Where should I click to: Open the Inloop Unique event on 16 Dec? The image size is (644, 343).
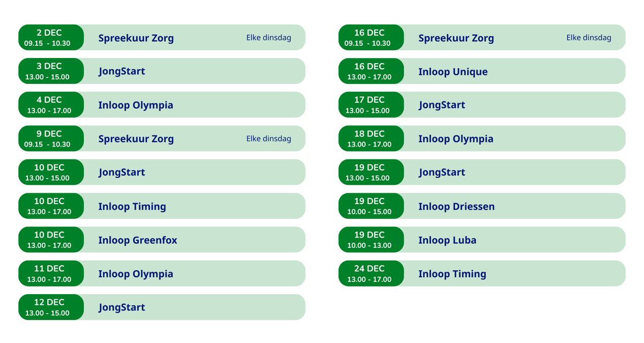pyautogui.click(x=452, y=72)
